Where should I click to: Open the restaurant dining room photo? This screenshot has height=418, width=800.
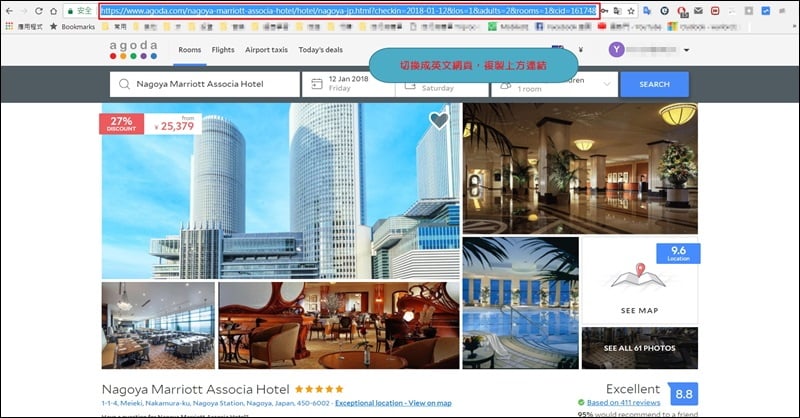pos(158,326)
